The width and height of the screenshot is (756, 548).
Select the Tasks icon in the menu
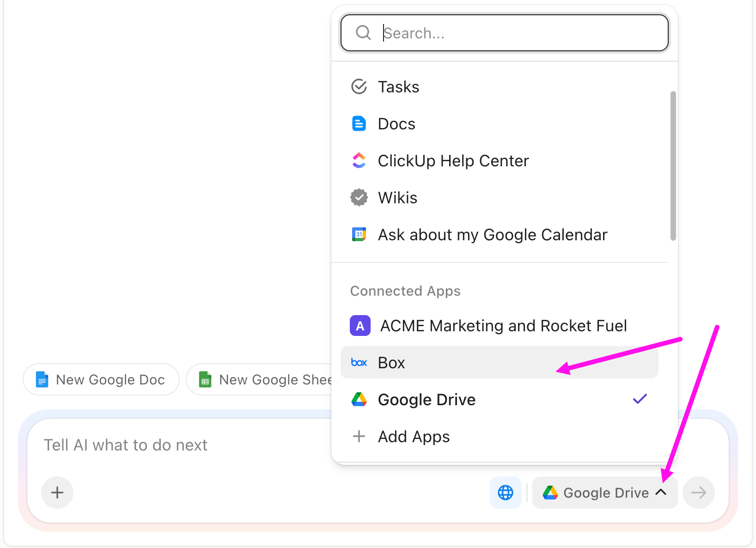(359, 86)
